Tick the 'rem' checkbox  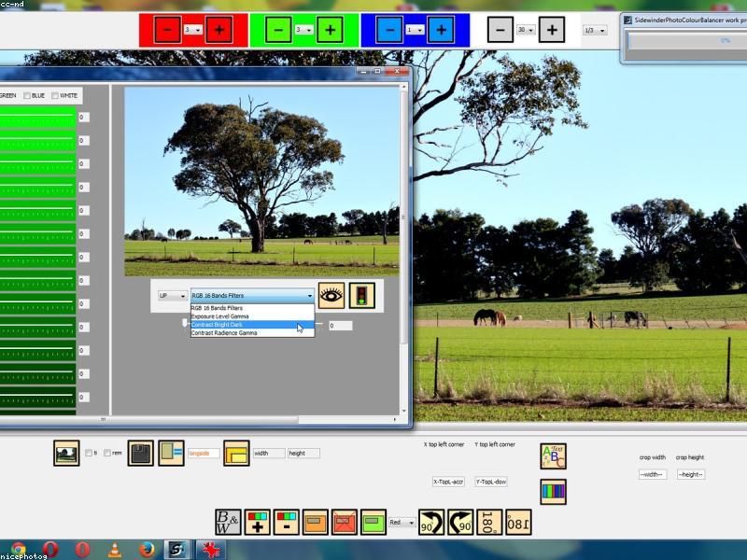pyautogui.click(x=106, y=454)
